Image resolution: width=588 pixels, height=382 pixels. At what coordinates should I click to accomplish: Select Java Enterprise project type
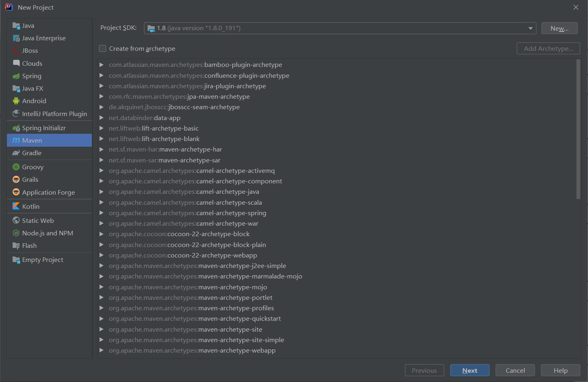[49, 38]
